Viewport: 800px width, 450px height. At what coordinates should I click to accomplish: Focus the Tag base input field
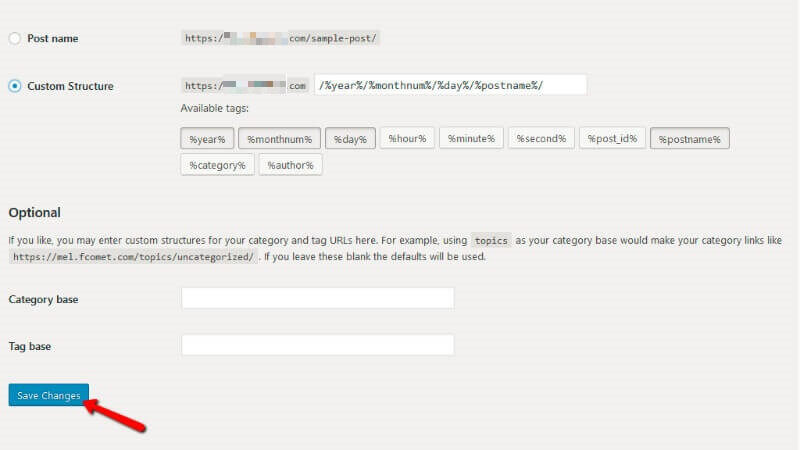coord(318,345)
